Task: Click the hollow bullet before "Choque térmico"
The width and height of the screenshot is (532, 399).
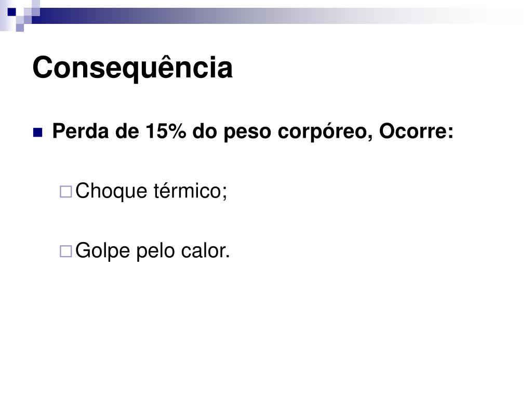Action: 66,192
